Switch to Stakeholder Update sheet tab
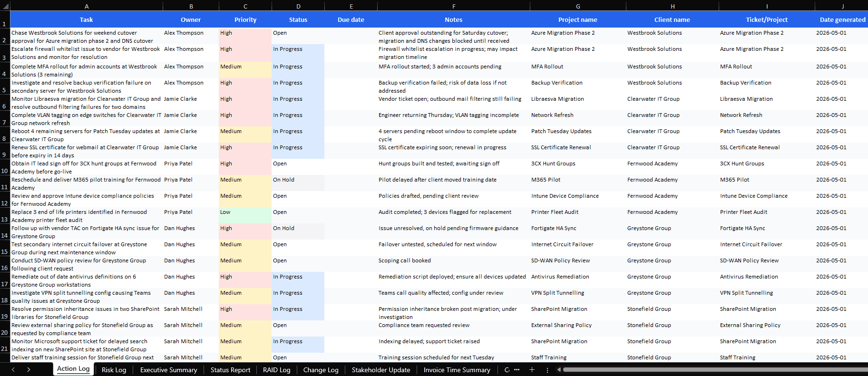Image resolution: width=868 pixels, height=376 pixels. [x=381, y=370]
